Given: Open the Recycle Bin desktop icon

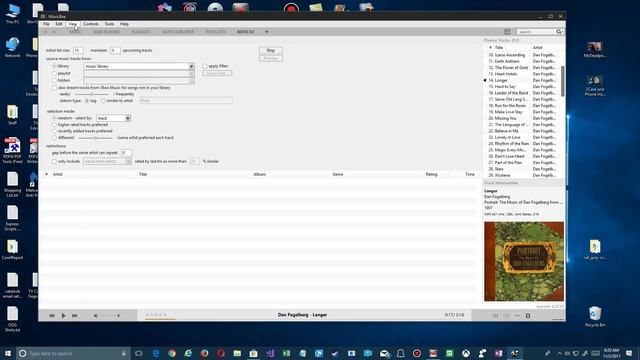Looking at the screenshot, I should [x=595, y=317].
